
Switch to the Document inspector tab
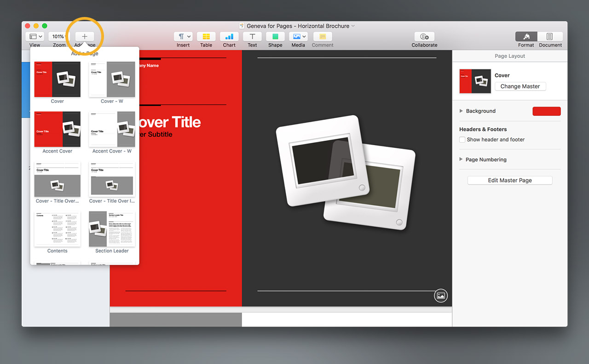[550, 36]
